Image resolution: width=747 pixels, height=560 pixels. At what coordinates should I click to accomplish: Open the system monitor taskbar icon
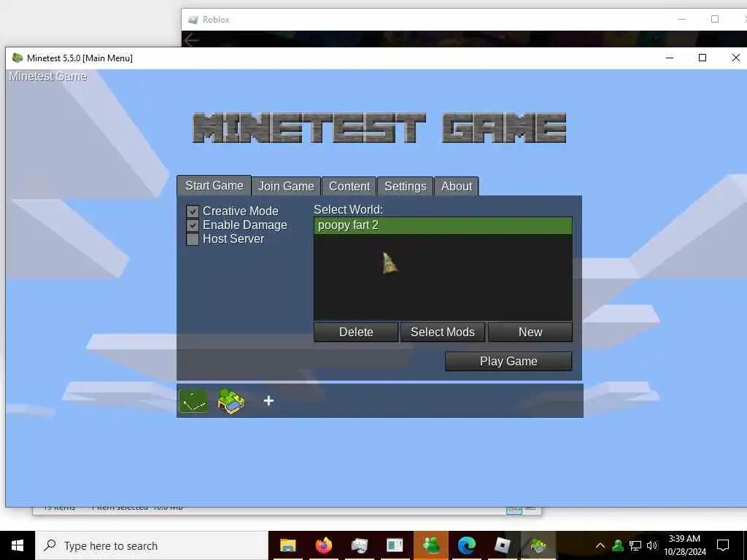pos(359,545)
